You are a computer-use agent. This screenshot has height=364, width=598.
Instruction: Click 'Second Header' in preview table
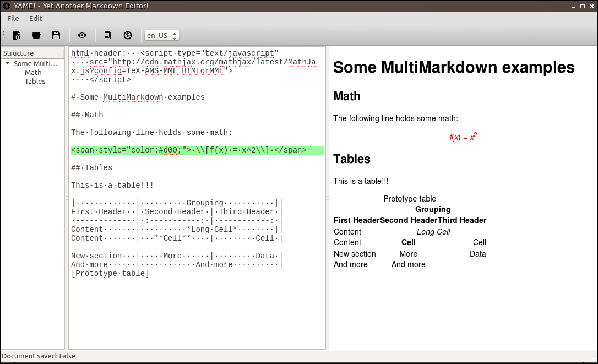click(409, 220)
